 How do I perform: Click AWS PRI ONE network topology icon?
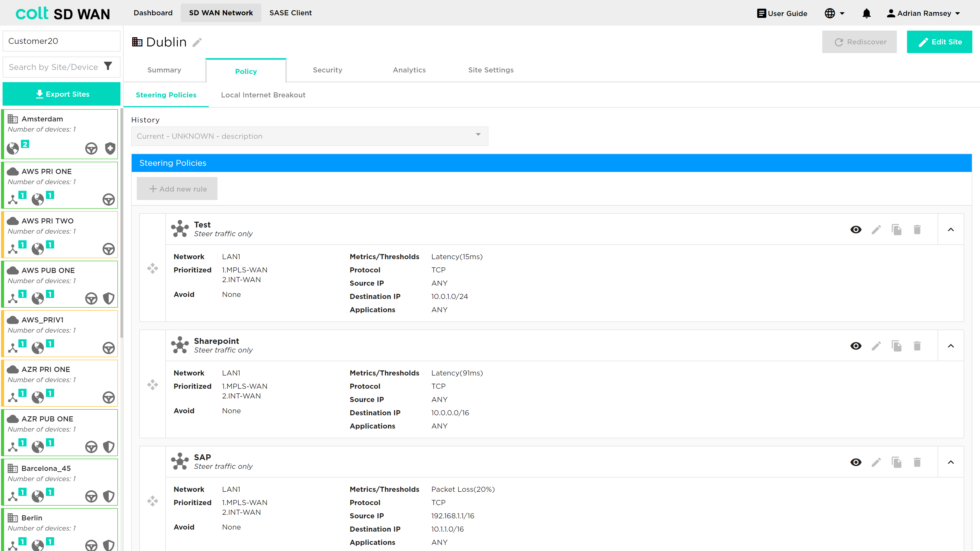pos(13,199)
